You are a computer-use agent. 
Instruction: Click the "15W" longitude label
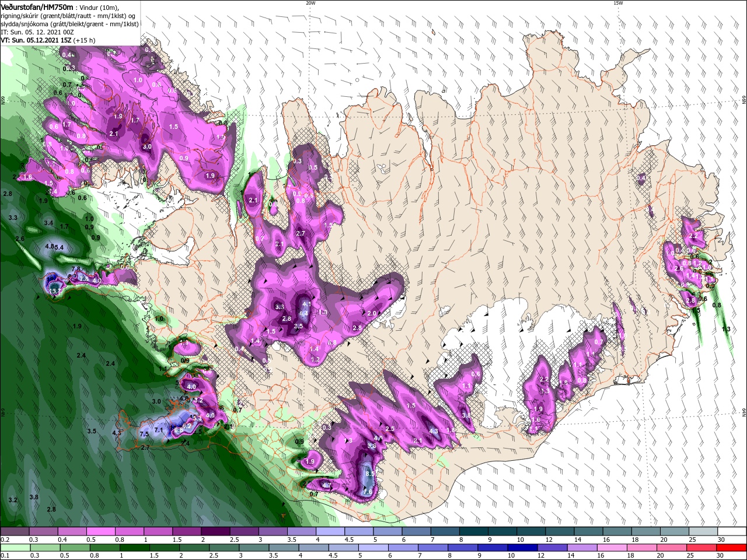pyautogui.click(x=618, y=3)
